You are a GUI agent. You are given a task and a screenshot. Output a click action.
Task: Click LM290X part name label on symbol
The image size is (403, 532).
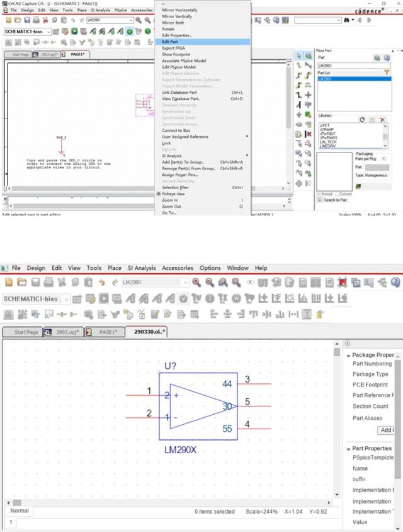(180, 450)
